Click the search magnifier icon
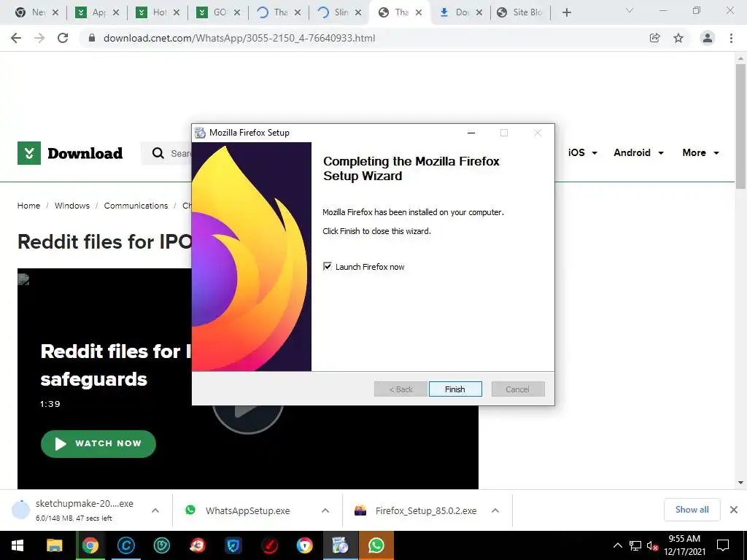 click(158, 153)
